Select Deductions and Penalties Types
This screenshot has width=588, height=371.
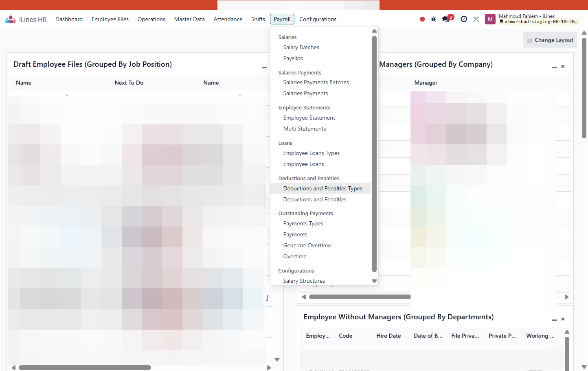point(320,188)
